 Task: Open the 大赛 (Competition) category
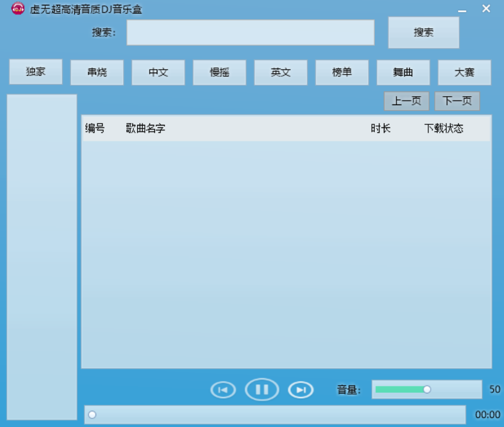[464, 72]
